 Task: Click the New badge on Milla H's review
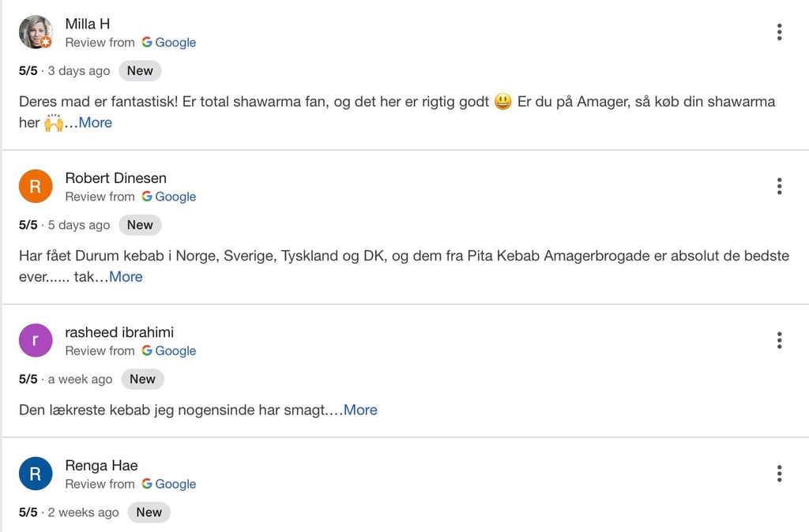pos(139,70)
